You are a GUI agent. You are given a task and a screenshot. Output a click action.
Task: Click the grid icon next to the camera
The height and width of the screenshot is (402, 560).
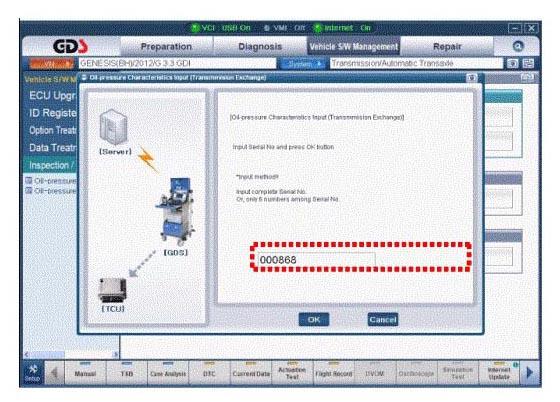coord(528,64)
